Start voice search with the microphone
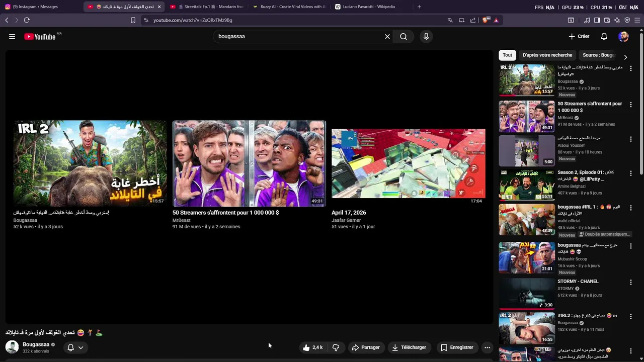 426,37
